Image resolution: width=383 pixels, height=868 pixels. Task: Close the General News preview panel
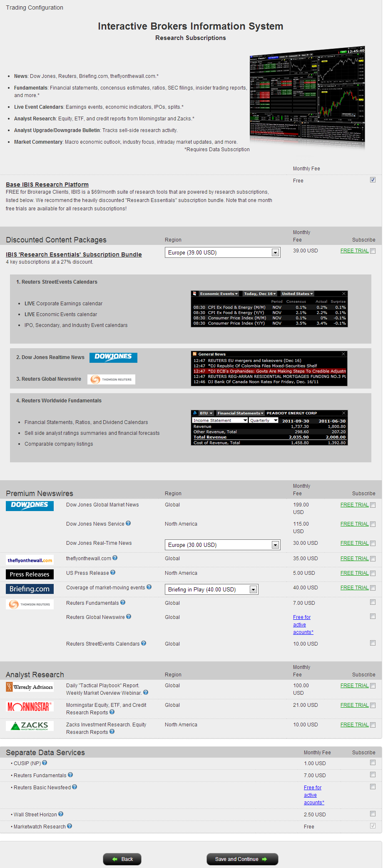tap(343, 354)
